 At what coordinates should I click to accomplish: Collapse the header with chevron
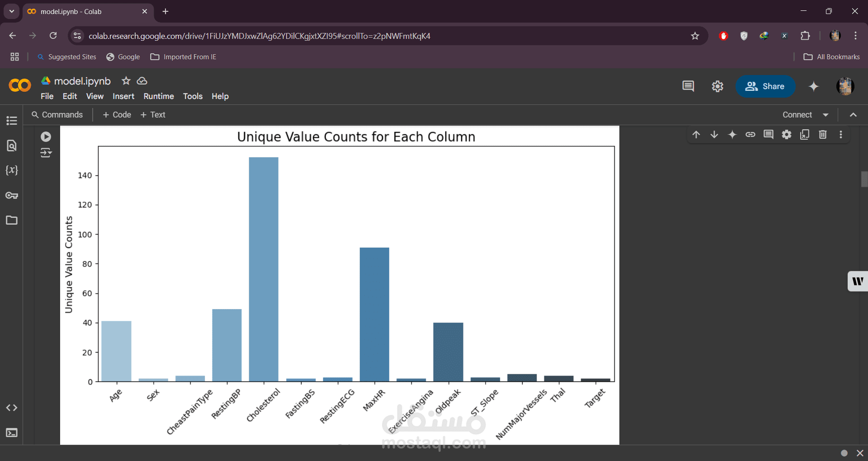tap(853, 115)
